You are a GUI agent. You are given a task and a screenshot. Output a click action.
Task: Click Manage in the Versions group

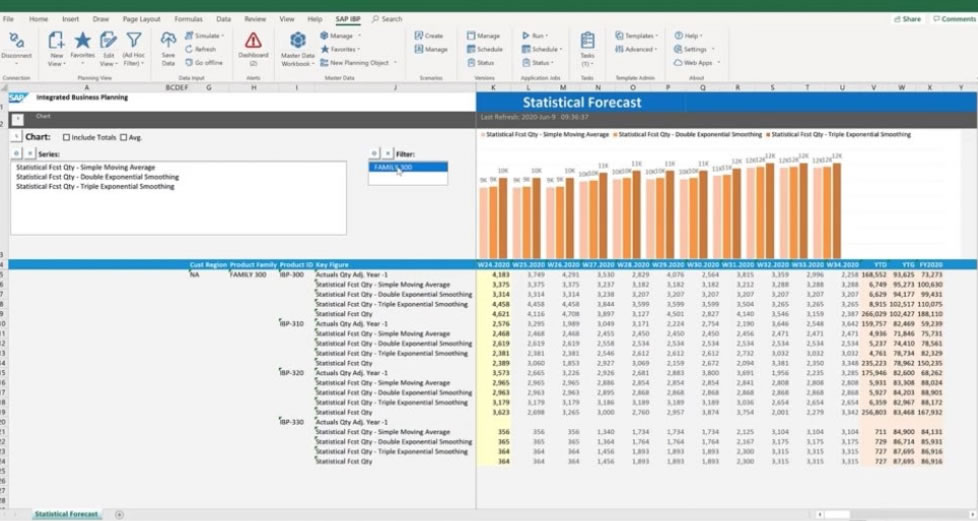click(x=483, y=36)
